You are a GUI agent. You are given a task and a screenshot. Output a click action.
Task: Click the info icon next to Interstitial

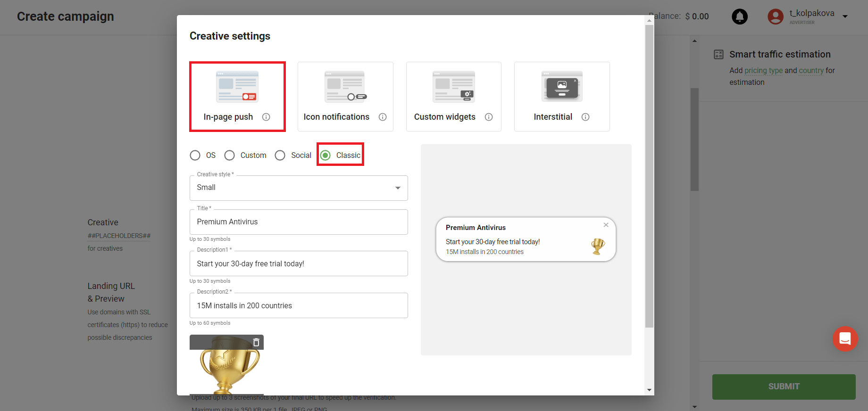[585, 117]
